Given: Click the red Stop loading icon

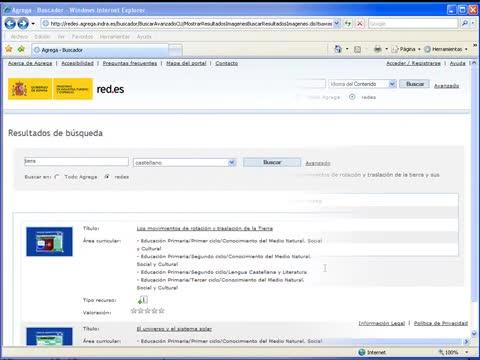Looking at the screenshot, I should click(x=360, y=24).
